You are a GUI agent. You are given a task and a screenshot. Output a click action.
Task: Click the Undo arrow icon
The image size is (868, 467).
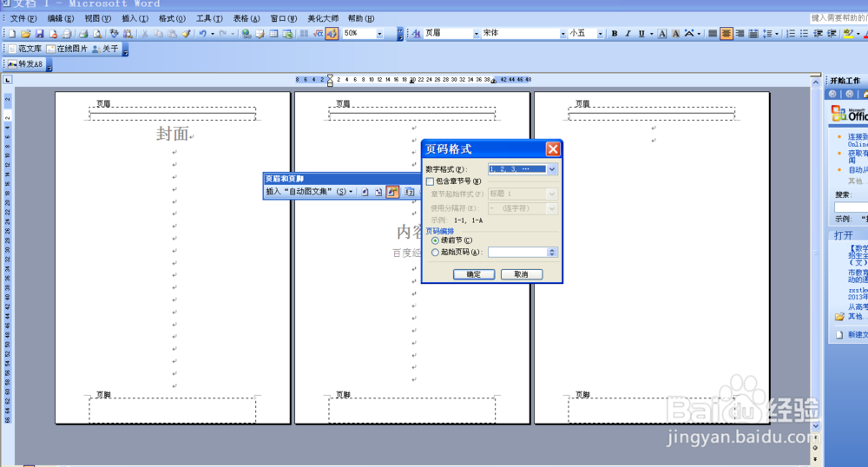coord(202,34)
